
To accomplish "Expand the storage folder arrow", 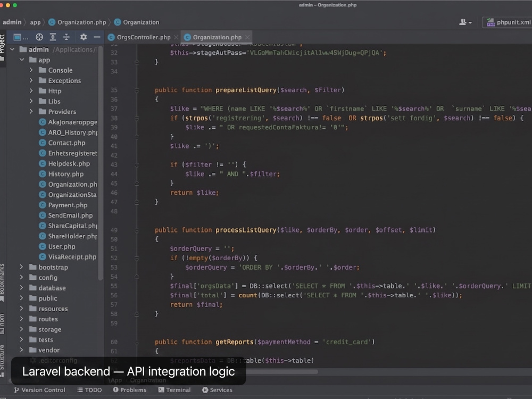I will pos(22,329).
